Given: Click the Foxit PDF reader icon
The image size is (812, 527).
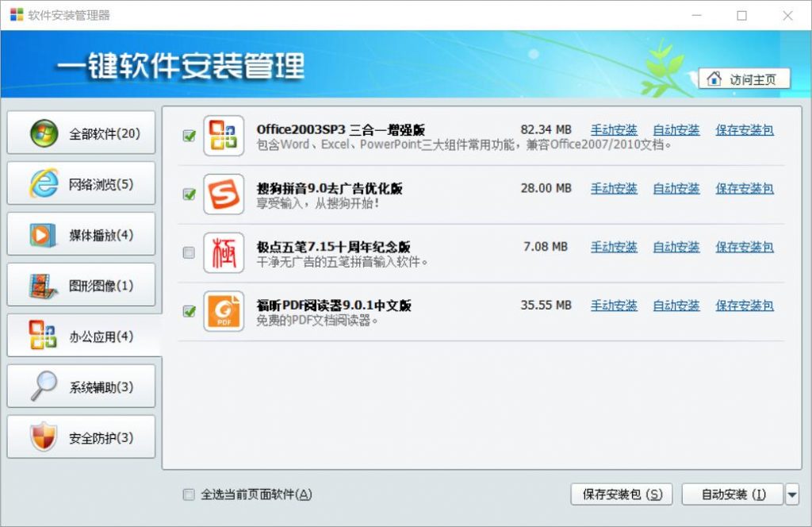Looking at the screenshot, I should (224, 311).
